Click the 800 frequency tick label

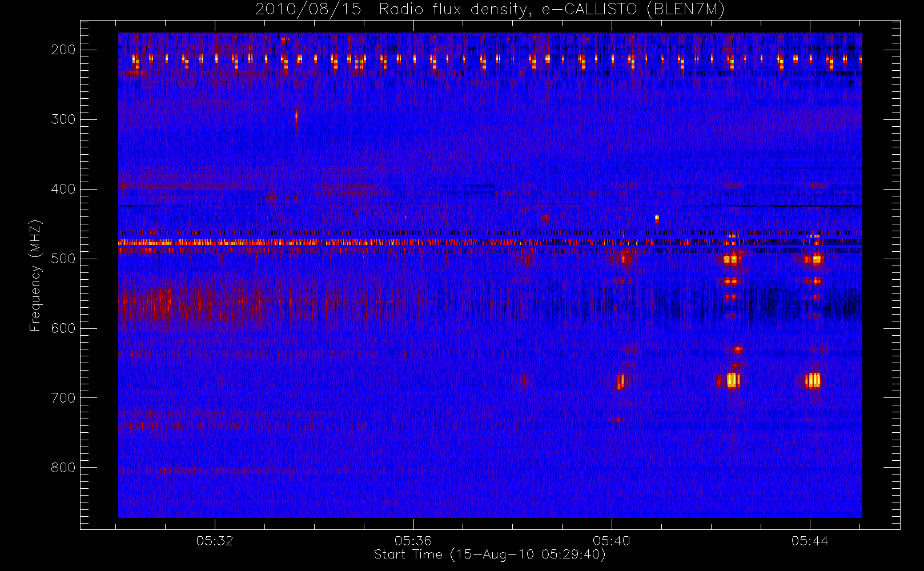[63, 468]
